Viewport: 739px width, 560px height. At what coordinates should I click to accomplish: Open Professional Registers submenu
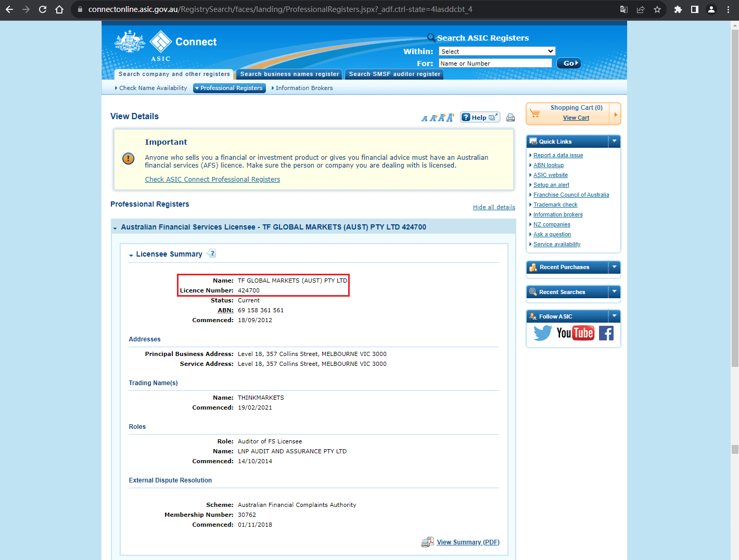coord(230,88)
